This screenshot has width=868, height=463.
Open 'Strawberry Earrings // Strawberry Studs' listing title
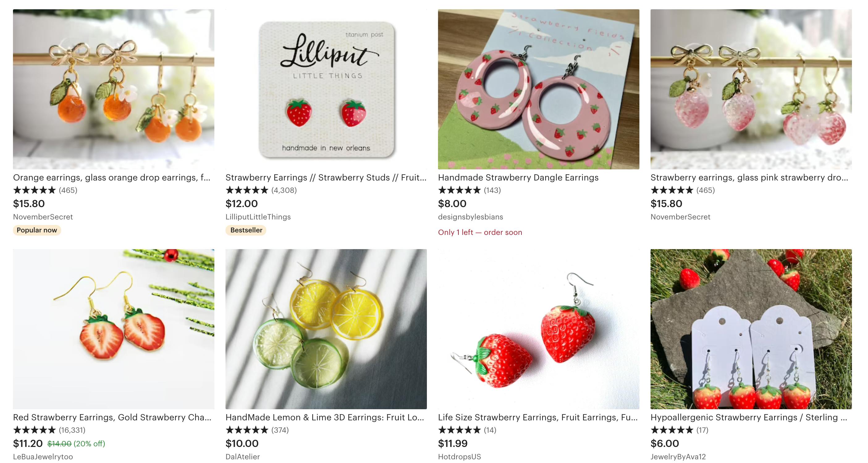[326, 177]
